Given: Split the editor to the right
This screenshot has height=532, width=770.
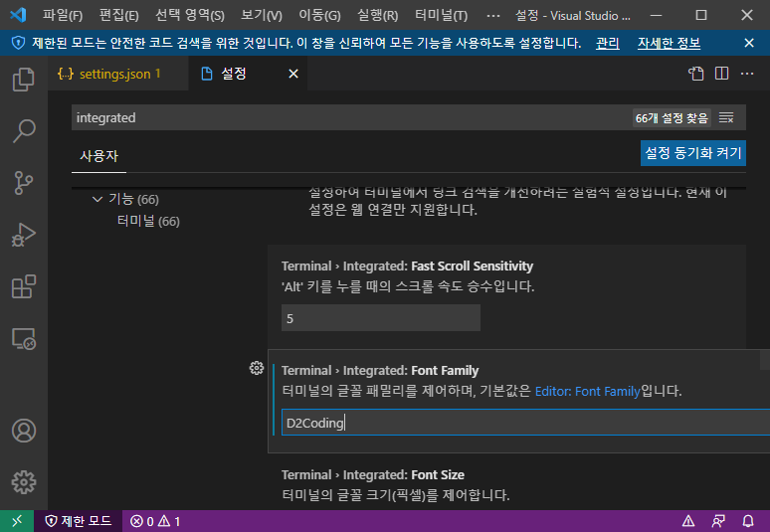Looking at the screenshot, I should click(721, 74).
